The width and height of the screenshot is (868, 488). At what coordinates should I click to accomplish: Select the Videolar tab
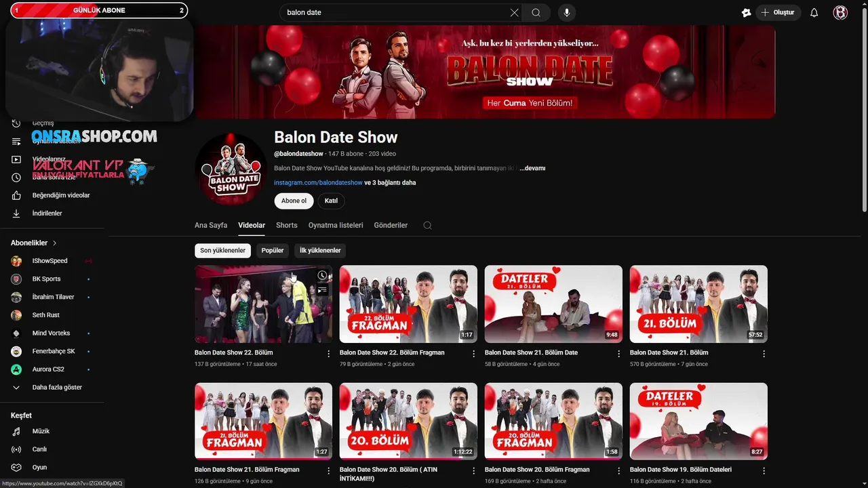pos(252,225)
